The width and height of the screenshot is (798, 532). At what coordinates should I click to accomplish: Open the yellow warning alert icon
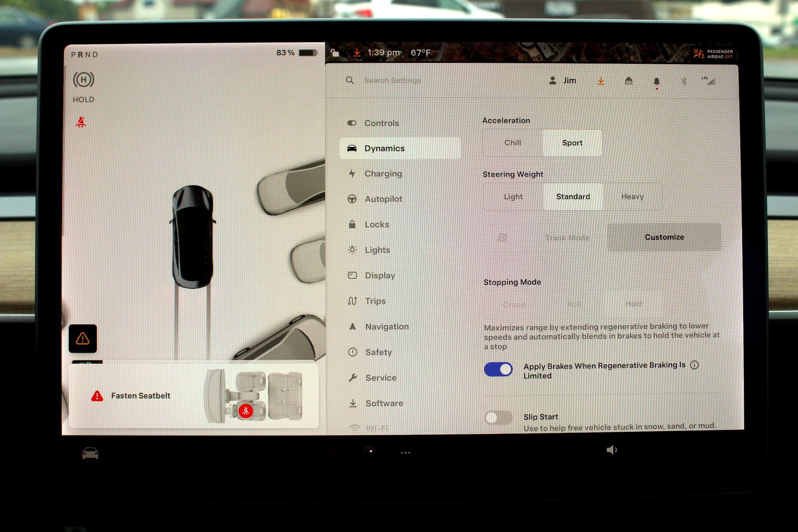coord(83,339)
